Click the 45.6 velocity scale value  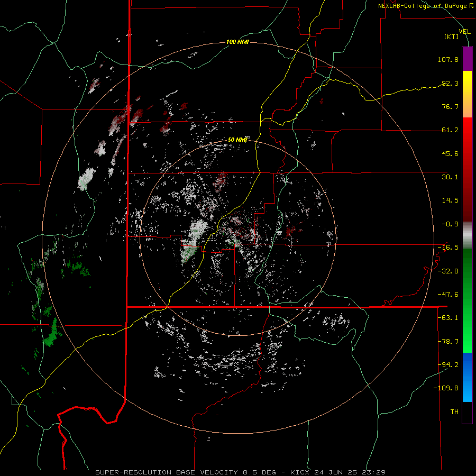click(x=450, y=153)
